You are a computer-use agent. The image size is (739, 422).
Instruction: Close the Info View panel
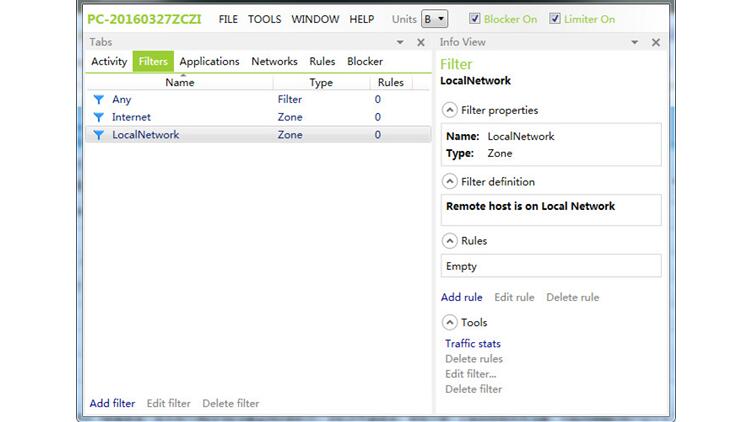click(656, 42)
